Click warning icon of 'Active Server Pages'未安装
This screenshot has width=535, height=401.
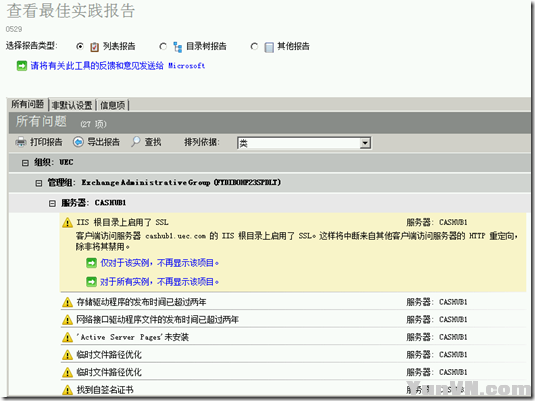click(x=68, y=338)
